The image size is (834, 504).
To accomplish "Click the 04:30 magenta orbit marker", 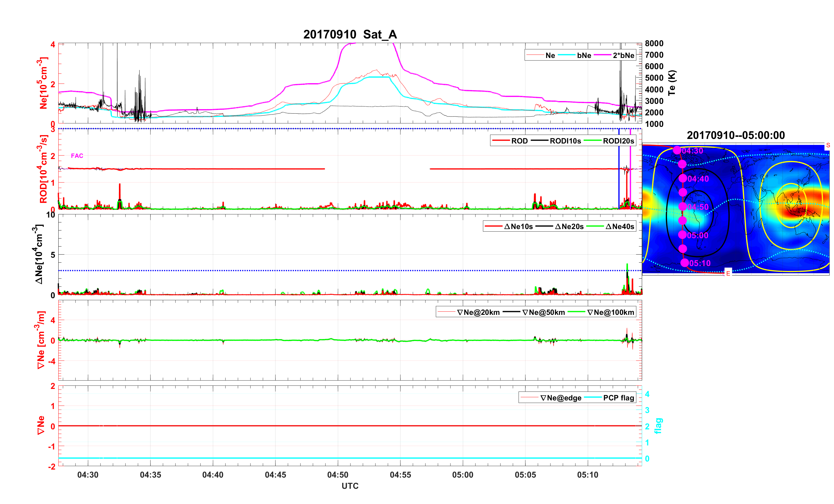I will [677, 150].
